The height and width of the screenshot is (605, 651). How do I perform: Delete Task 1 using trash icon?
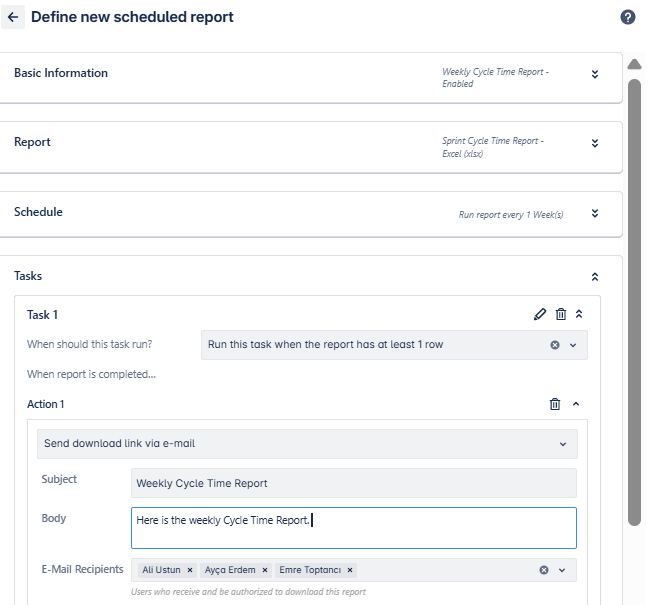tap(560, 314)
